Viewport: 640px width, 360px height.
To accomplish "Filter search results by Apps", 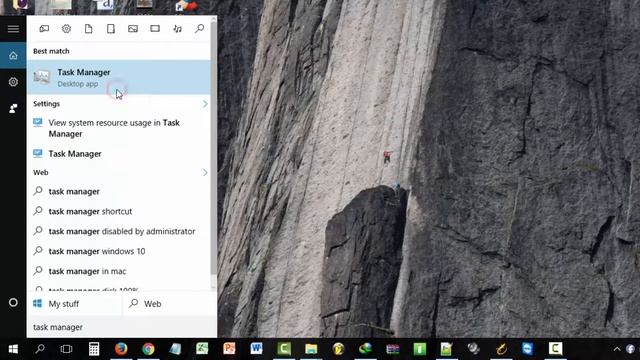I will (x=44, y=29).
